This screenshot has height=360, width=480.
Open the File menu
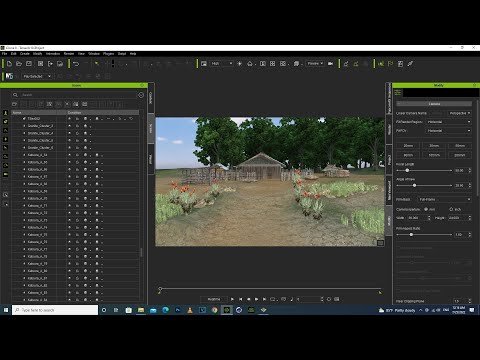4,53
